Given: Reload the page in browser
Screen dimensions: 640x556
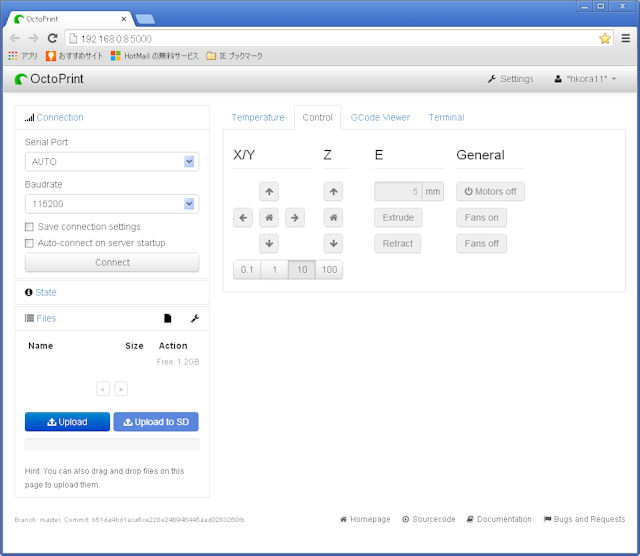Looking at the screenshot, I should coord(52,38).
